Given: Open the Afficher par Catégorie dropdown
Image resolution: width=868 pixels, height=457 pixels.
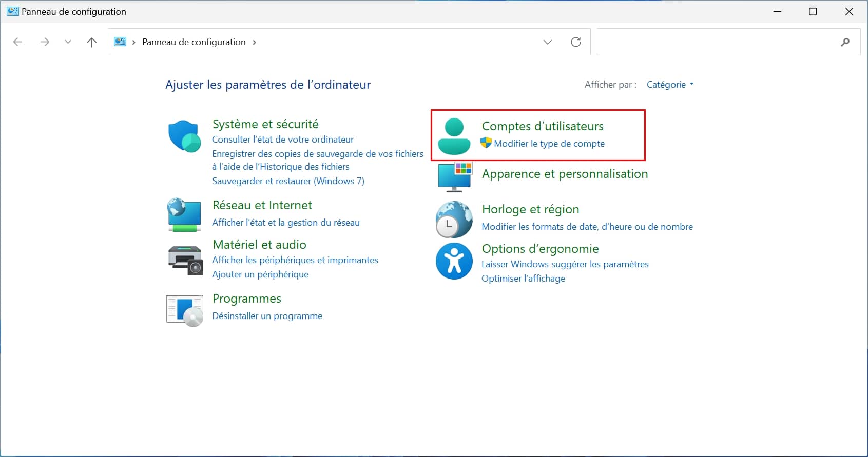Looking at the screenshot, I should pyautogui.click(x=670, y=85).
